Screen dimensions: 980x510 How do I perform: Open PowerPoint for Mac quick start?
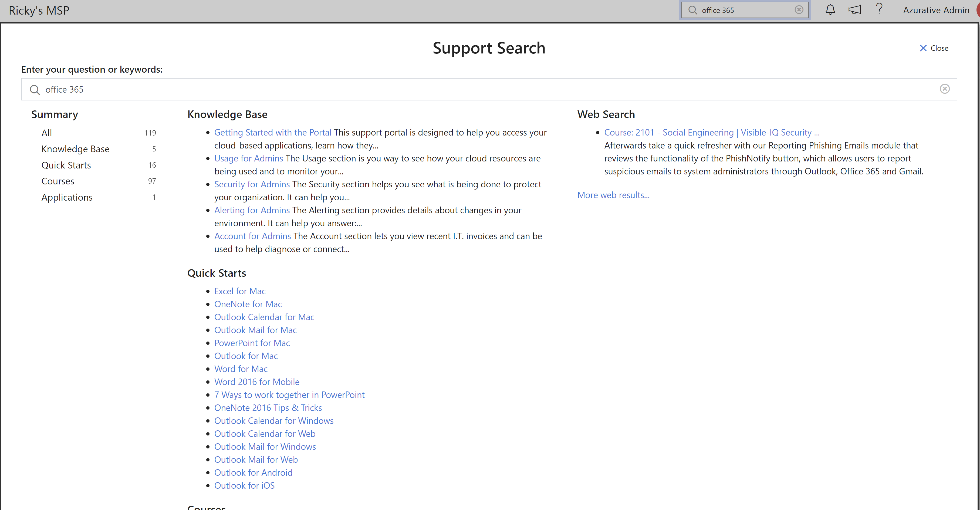point(252,343)
